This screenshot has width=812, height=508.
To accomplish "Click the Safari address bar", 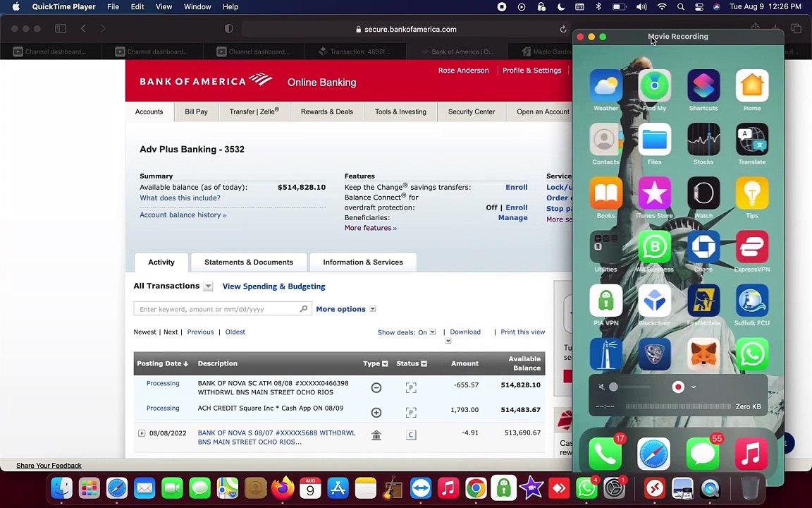I will (x=406, y=29).
